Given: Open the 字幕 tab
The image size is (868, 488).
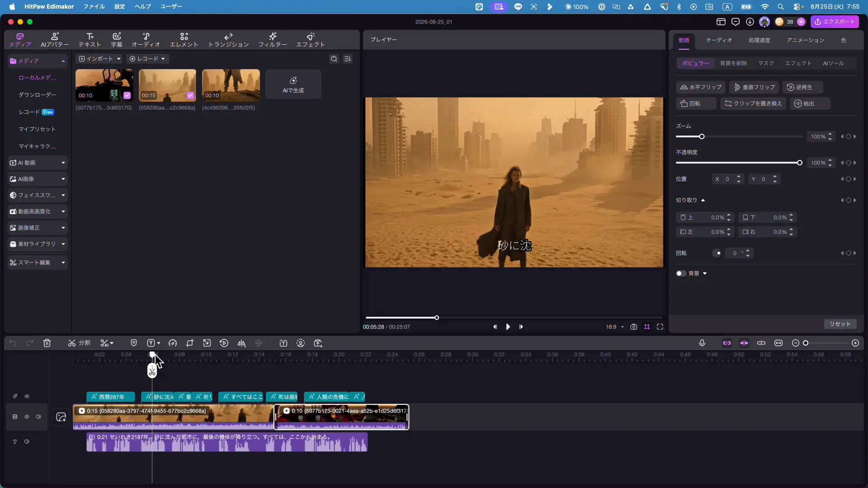Looking at the screenshot, I should click(117, 40).
